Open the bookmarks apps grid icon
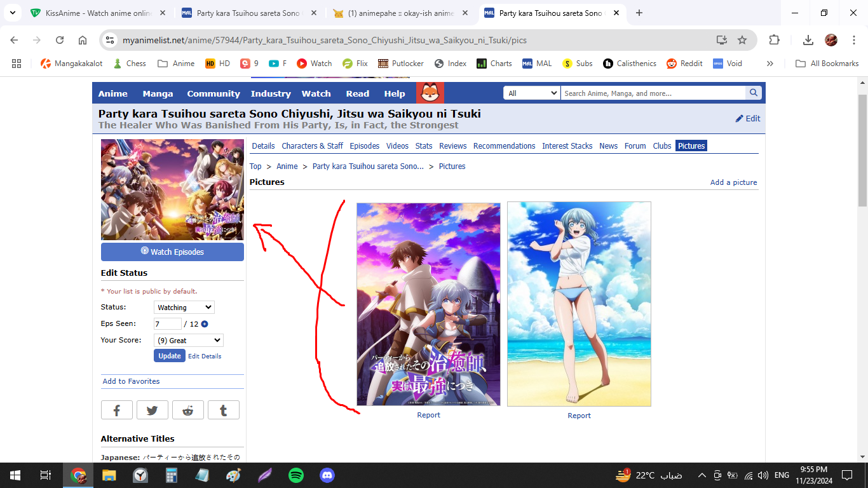The width and height of the screenshot is (868, 488). (x=17, y=64)
